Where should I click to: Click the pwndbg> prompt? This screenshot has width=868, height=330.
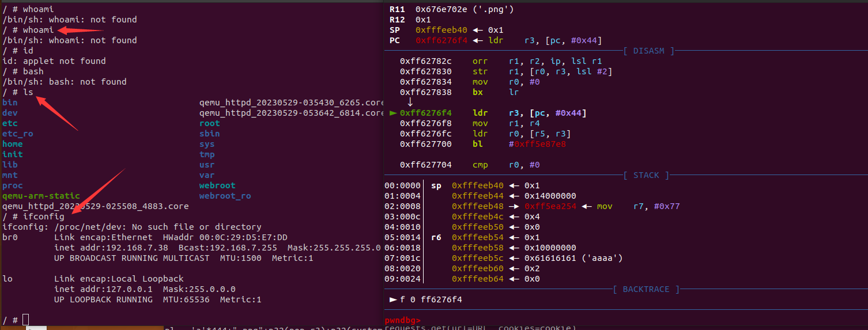(403, 320)
